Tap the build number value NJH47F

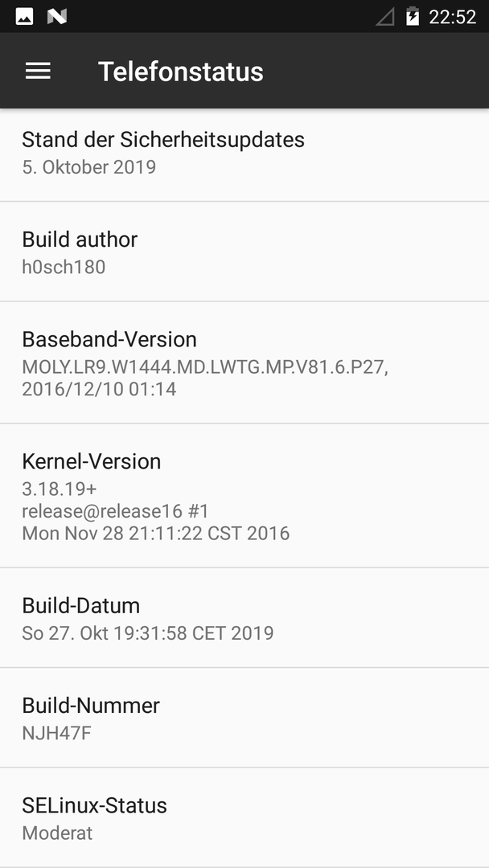(x=56, y=733)
